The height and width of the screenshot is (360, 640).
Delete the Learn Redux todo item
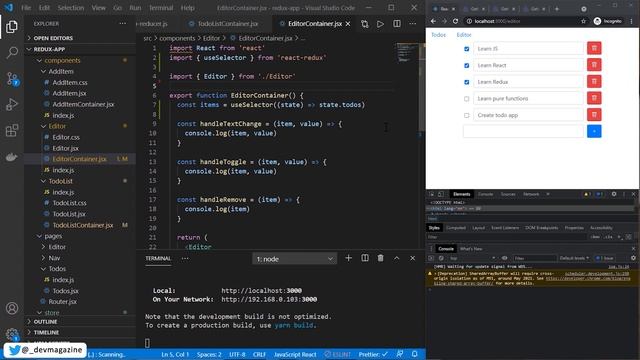(x=594, y=82)
